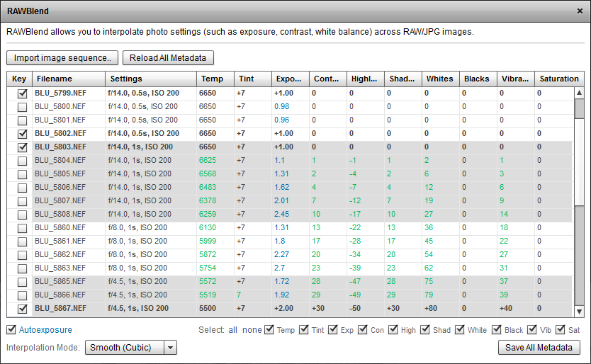591x364 pixels.
Task: Click the Settings column header
Action: [x=151, y=79]
